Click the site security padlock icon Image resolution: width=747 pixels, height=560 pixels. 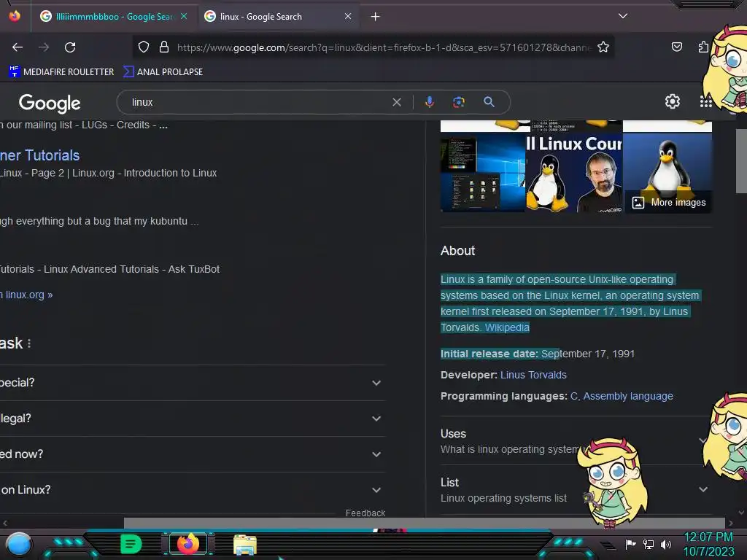tap(164, 47)
